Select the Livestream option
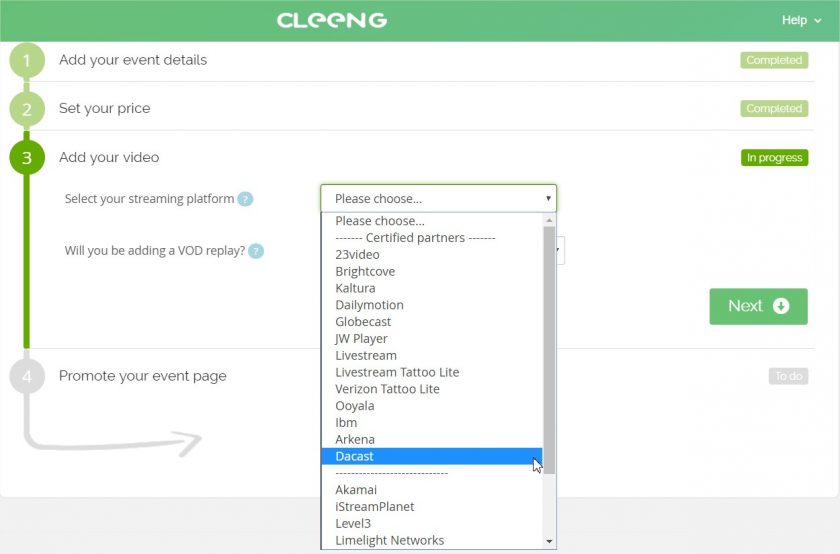 click(x=432, y=355)
